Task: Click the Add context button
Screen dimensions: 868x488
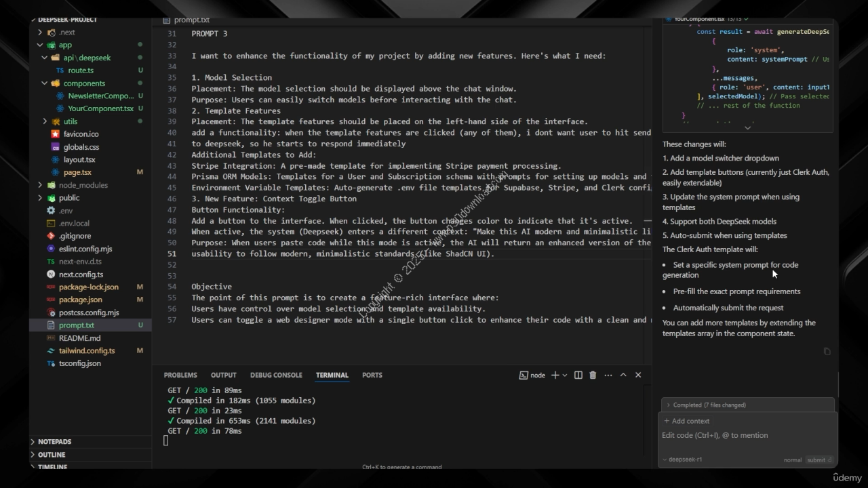Action: click(687, 421)
